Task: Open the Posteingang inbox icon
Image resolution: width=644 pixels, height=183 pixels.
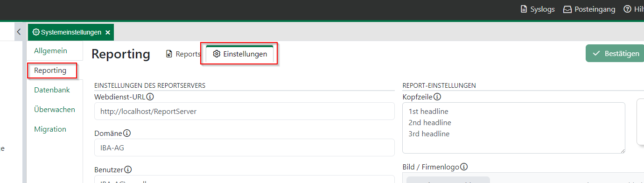Action: [567, 9]
